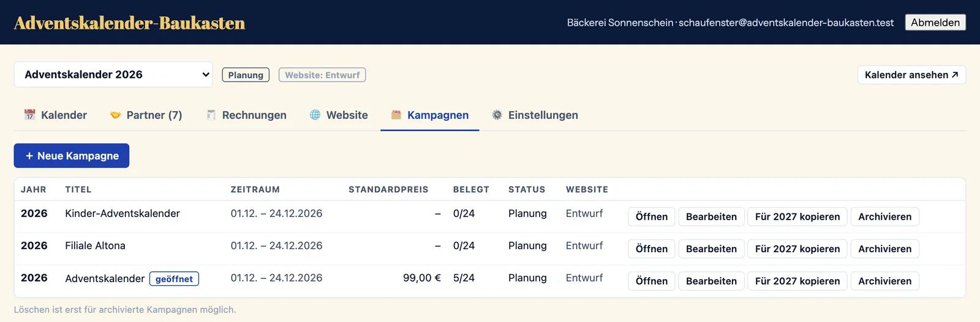Image resolution: width=980 pixels, height=322 pixels.
Task: Click the calendar icon on Kalender tab
Action: (x=29, y=115)
